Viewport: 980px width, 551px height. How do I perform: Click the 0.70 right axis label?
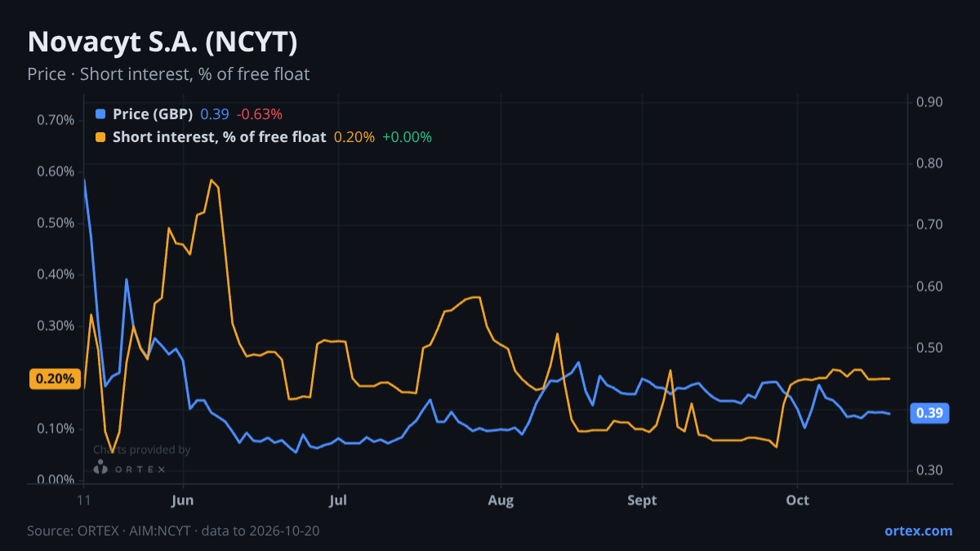pos(929,224)
